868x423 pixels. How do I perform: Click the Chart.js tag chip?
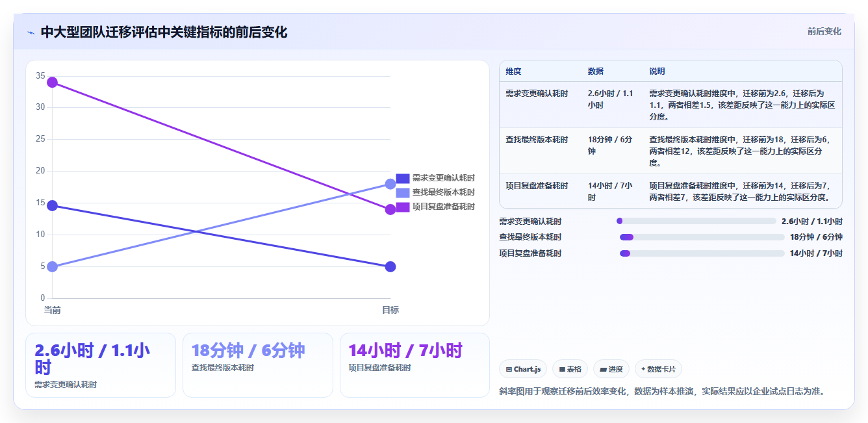point(523,369)
